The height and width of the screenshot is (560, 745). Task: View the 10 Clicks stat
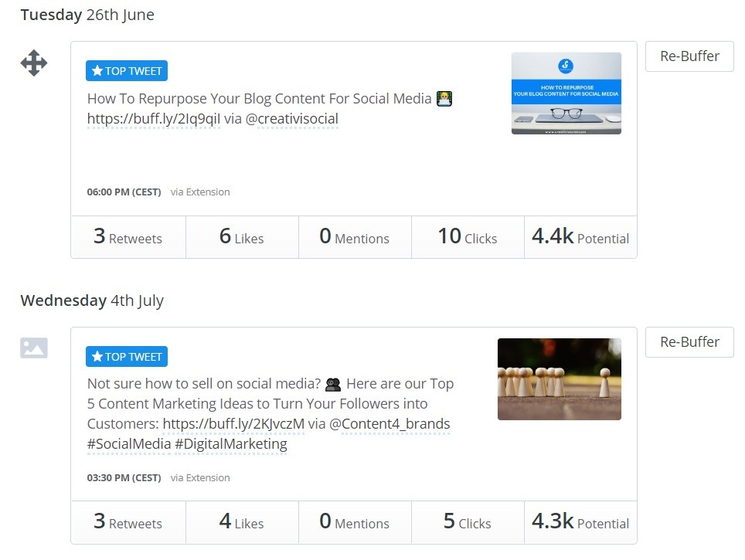pos(468,237)
